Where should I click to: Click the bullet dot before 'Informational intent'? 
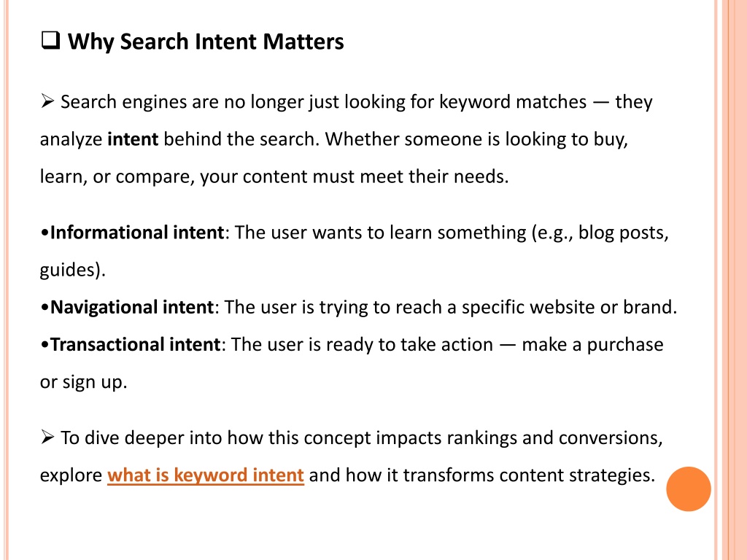44,233
